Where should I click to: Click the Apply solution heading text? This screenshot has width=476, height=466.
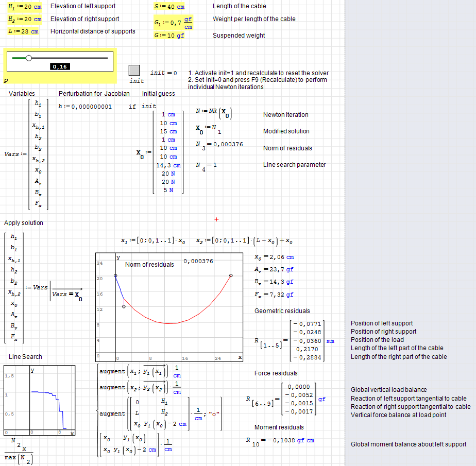24,223
